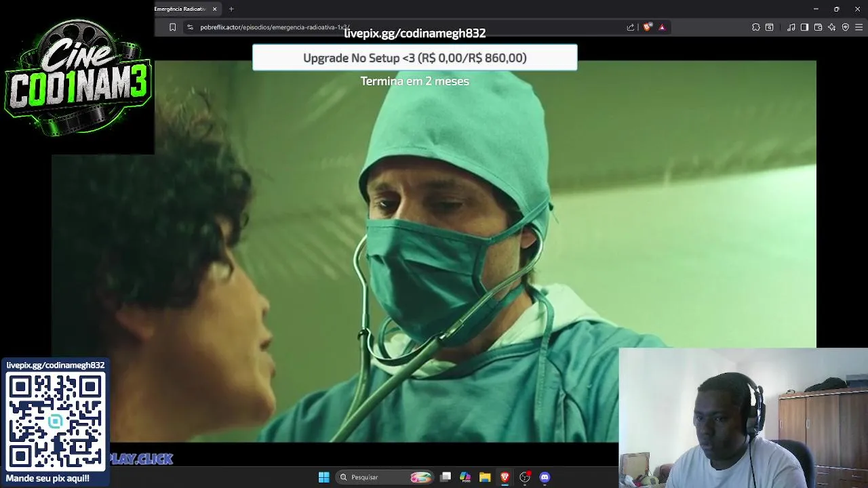Close the Emergência Radioativa tab
This screenshot has height=488, width=868.
(215, 9)
